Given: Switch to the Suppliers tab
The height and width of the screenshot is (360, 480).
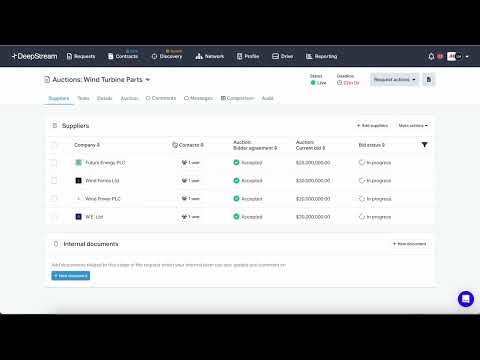Looking at the screenshot, I should 59,98.
